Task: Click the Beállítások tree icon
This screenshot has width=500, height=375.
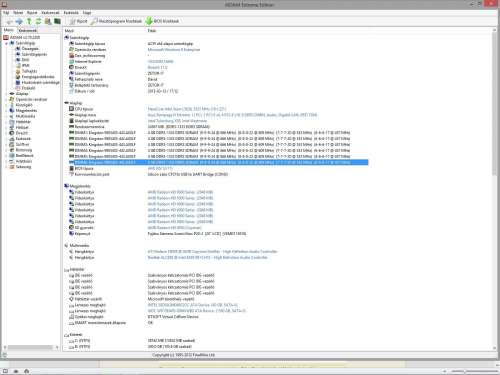Action: tap(12, 156)
